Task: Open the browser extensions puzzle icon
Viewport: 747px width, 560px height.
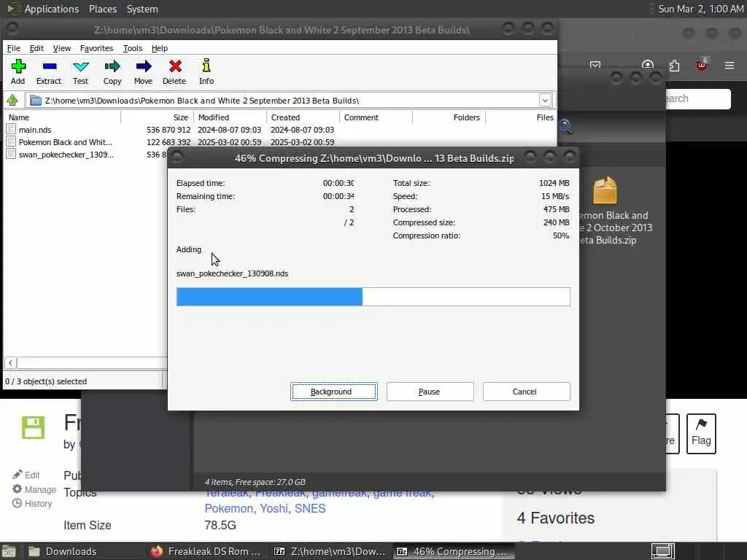Action: [x=674, y=65]
